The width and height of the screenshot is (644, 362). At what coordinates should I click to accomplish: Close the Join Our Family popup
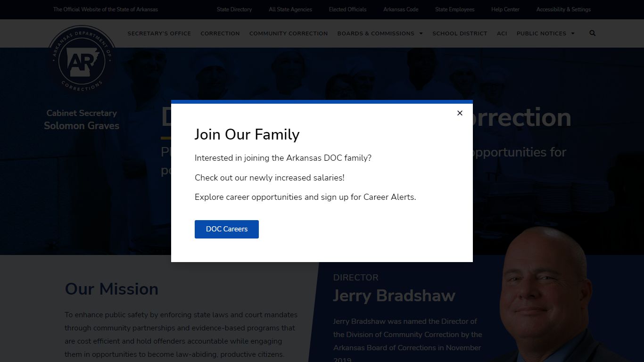[460, 113]
